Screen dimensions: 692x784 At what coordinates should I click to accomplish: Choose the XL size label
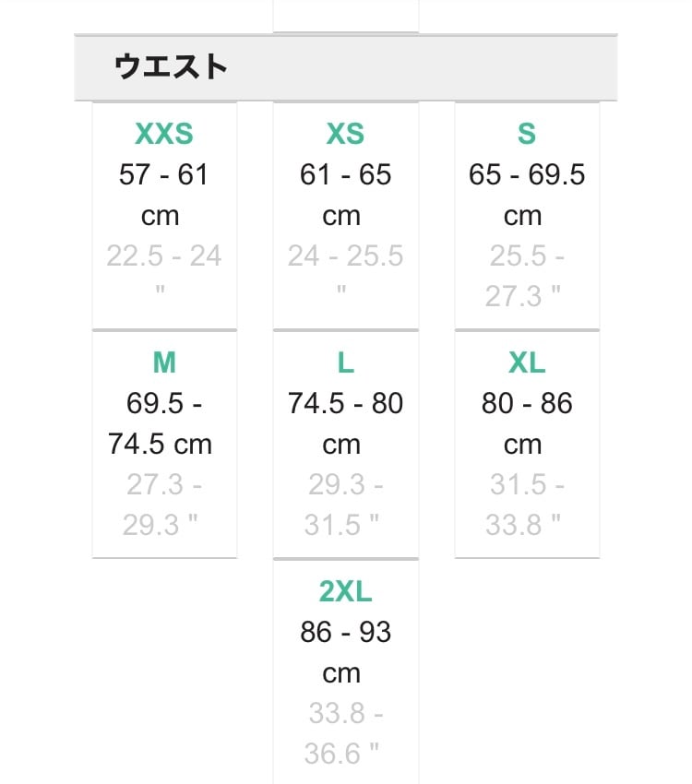527,362
